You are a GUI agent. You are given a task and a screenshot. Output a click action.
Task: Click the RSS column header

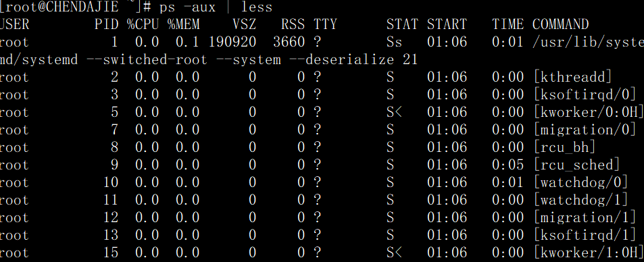coord(293,24)
